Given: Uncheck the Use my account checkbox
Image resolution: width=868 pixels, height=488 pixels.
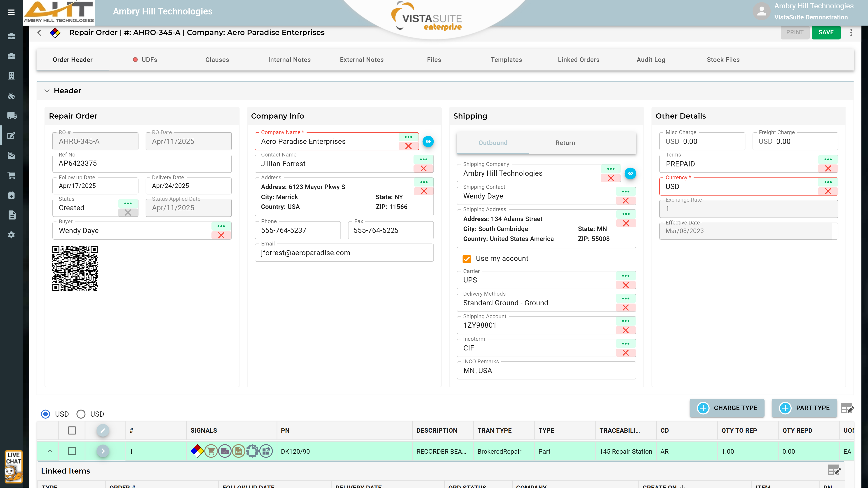Looking at the screenshot, I should [x=467, y=259].
